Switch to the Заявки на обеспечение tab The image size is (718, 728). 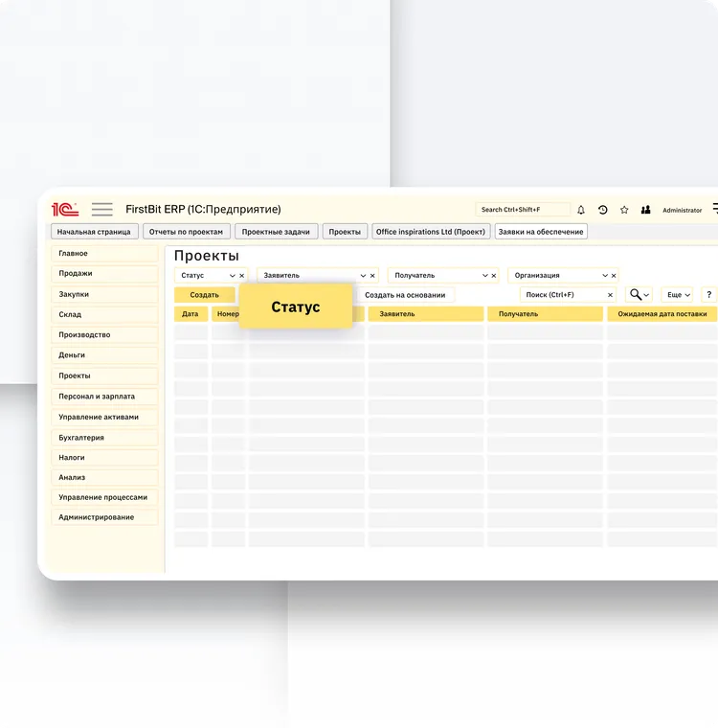[541, 232]
